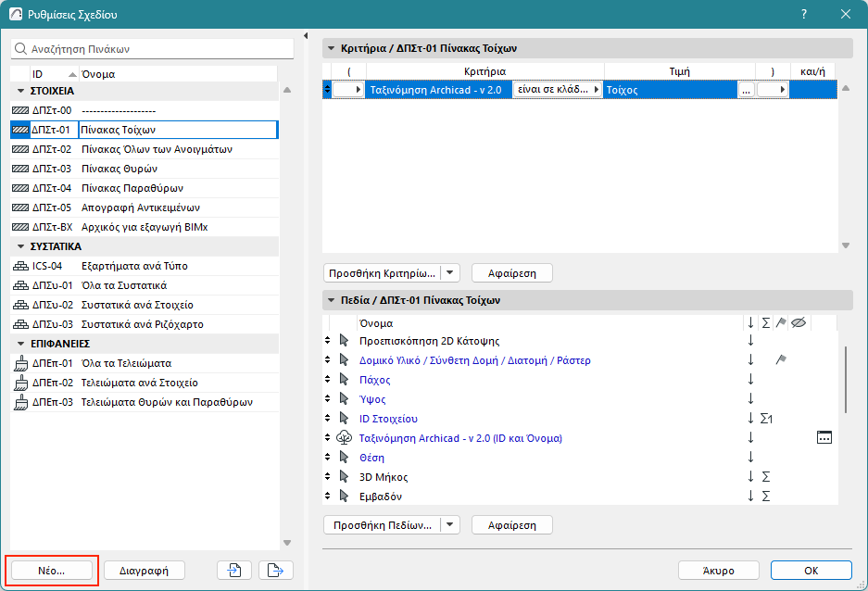This screenshot has width=868, height=591.
Task: Open options icon for Ταξινόμηση Archicad field
Action: [824, 438]
